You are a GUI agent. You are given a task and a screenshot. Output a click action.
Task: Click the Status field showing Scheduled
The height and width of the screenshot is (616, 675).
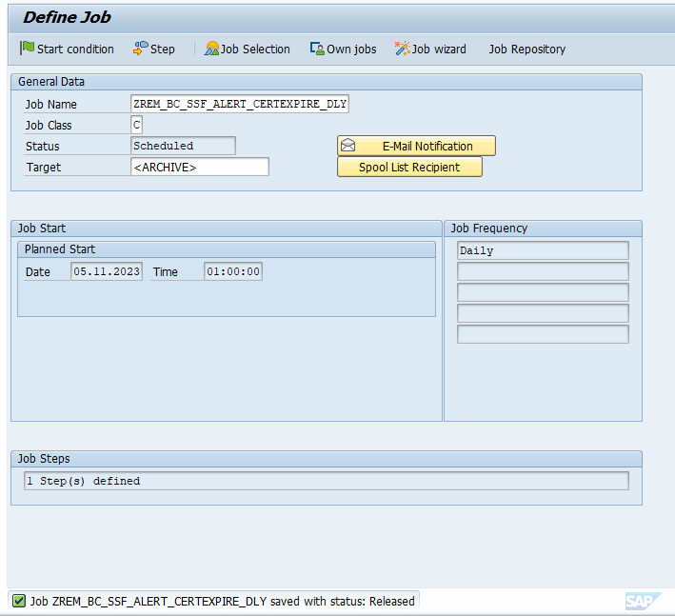(x=183, y=146)
